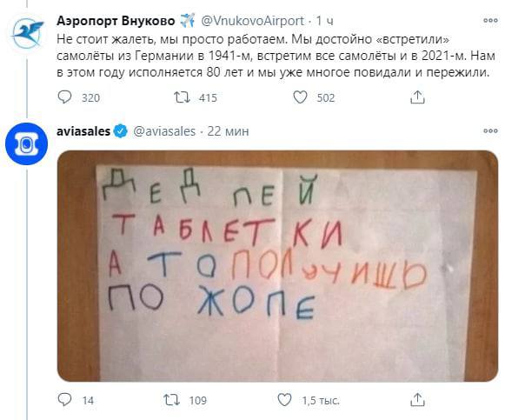
Task: Like the aviasales tweet
Action: [284, 400]
